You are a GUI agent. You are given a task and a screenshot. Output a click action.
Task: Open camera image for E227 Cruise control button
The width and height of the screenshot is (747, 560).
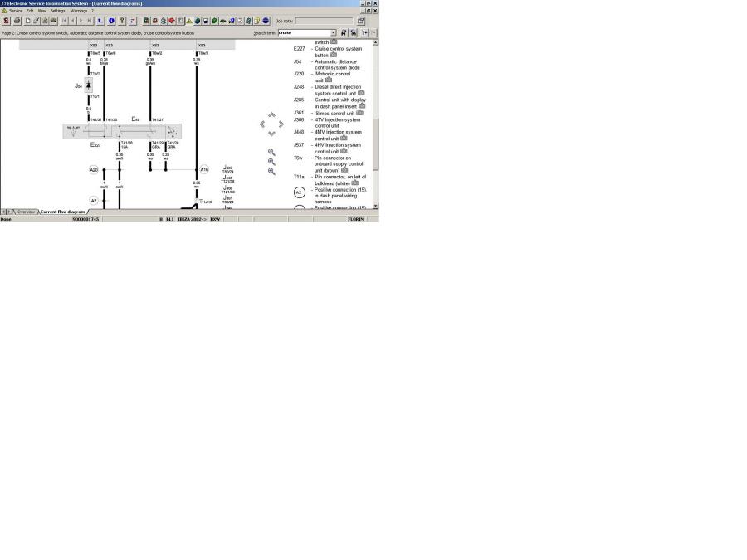tap(334, 55)
